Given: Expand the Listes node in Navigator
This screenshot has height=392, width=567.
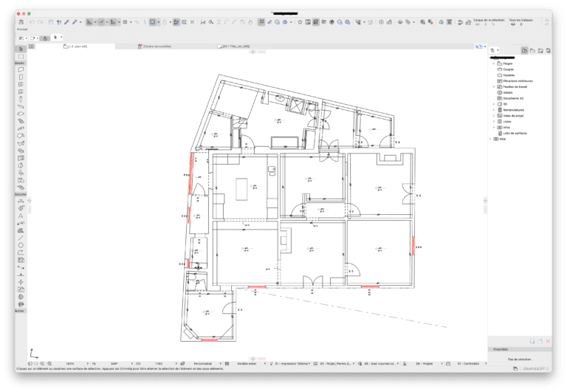Looking at the screenshot, I should click(494, 122).
